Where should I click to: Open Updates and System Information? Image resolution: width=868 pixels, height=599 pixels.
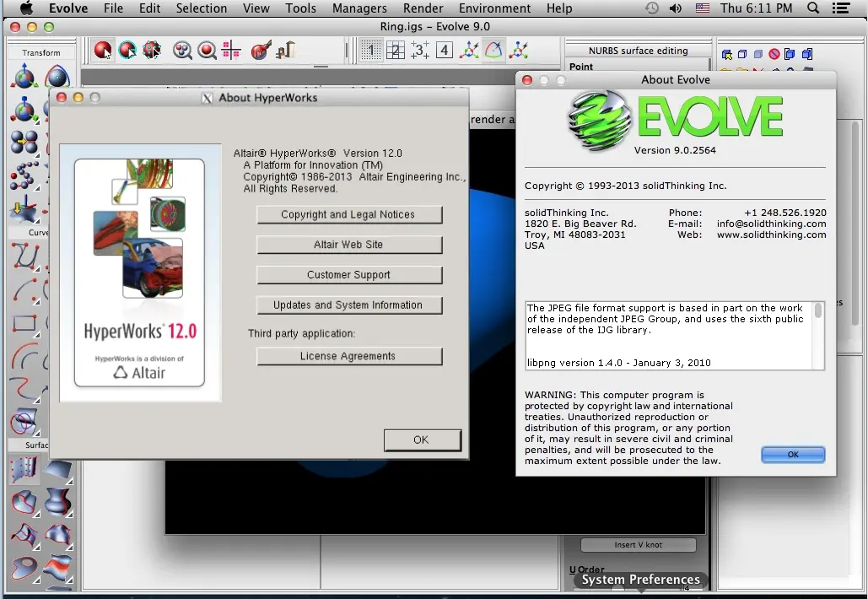(349, 305)
